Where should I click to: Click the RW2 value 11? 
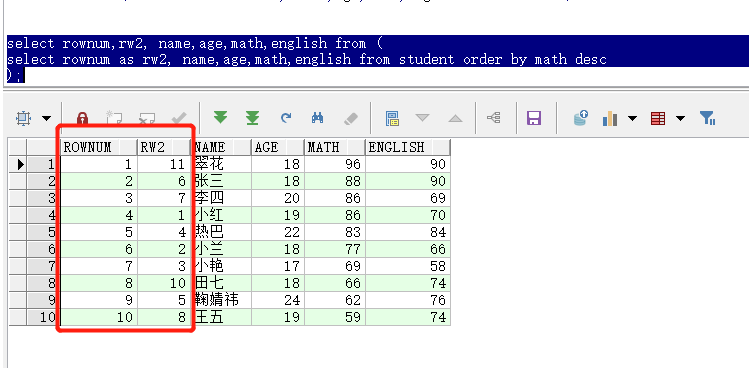point(164,164)
